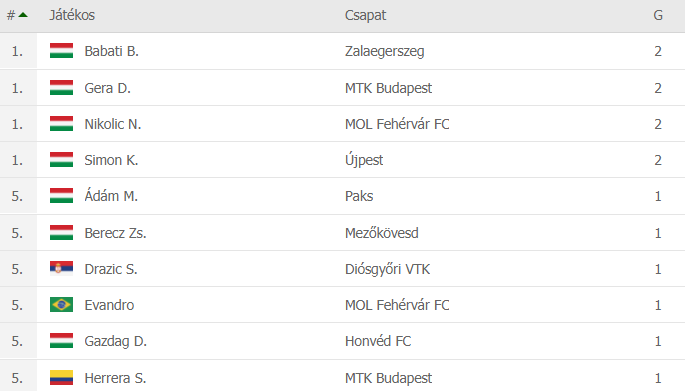Open player Simon K. profile
The height and width of the screenshot is (391, 685).
click(111, 160)
